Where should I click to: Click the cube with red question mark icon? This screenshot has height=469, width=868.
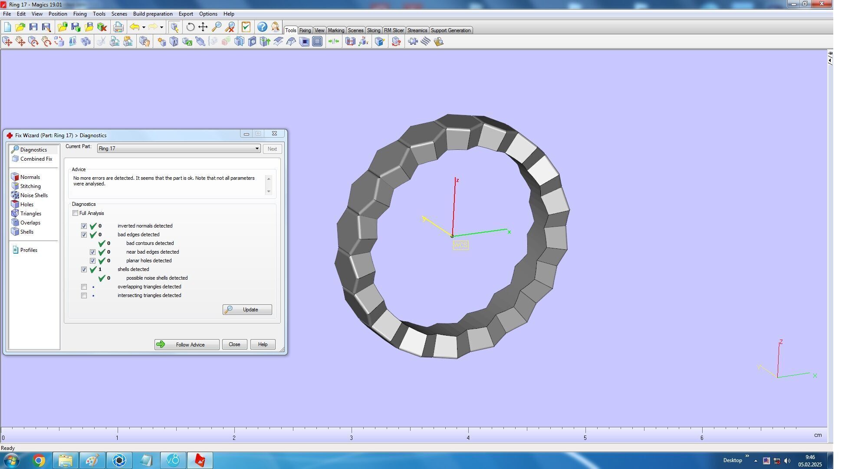coord(396,42)
